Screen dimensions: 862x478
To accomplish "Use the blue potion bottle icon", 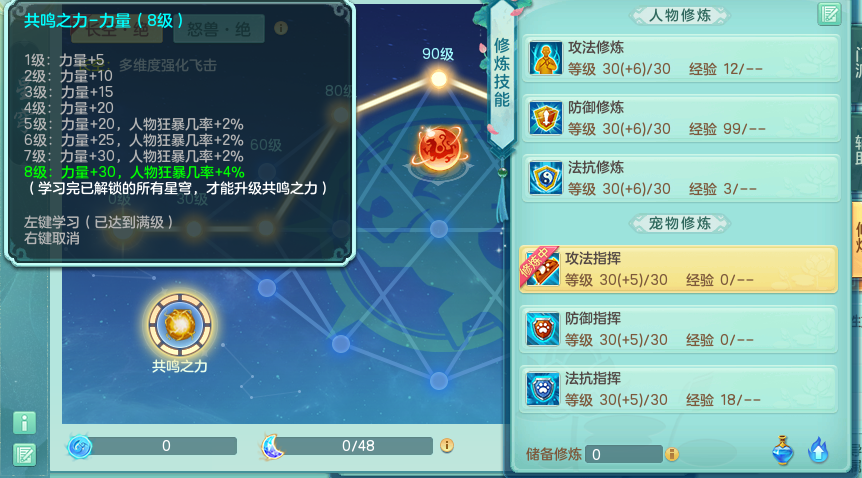I will [x=782, y=450].
